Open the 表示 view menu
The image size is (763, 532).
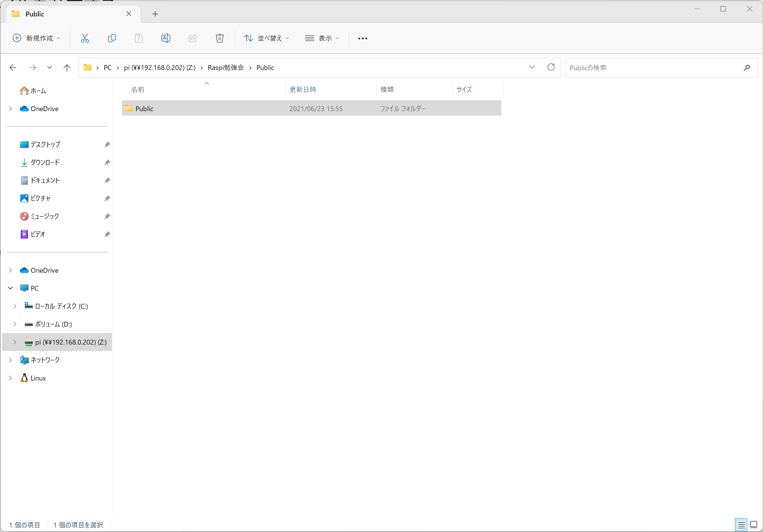(x=322, y=38)
